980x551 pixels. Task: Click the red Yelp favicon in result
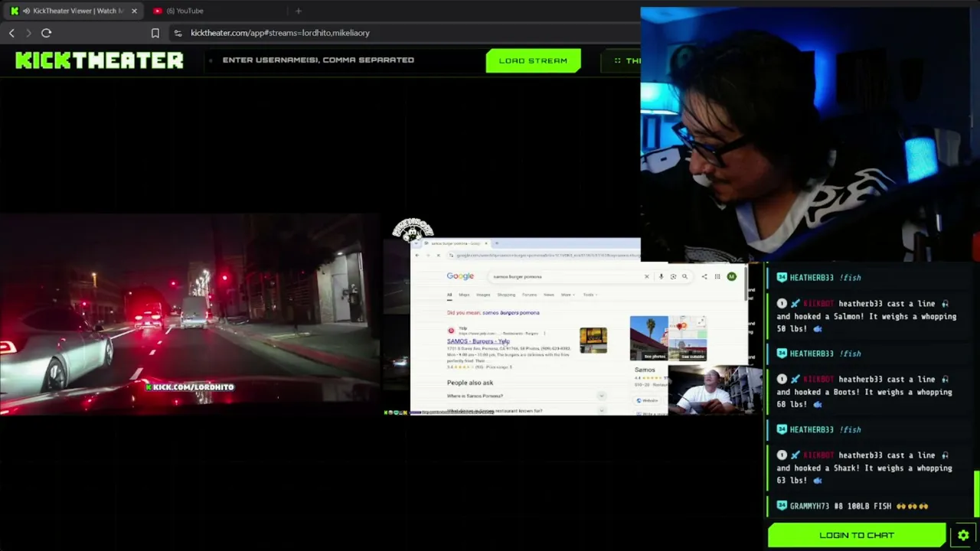[451, 331]
